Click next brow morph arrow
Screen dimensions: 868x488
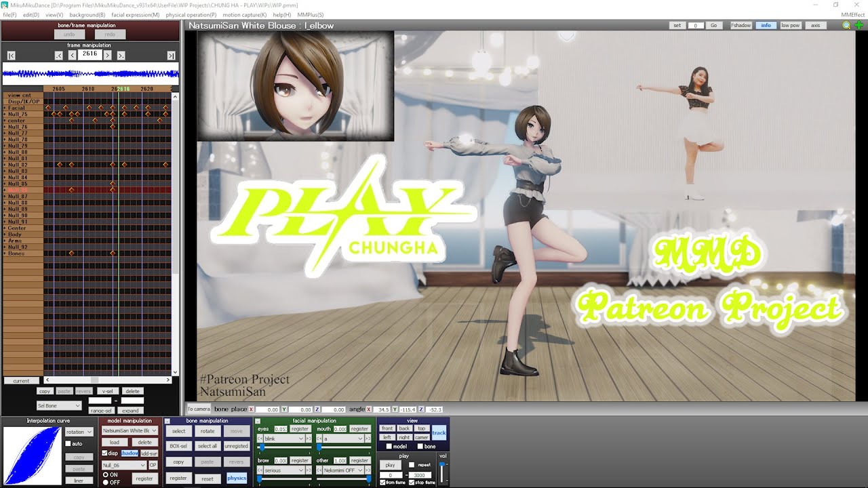point(309,470)
